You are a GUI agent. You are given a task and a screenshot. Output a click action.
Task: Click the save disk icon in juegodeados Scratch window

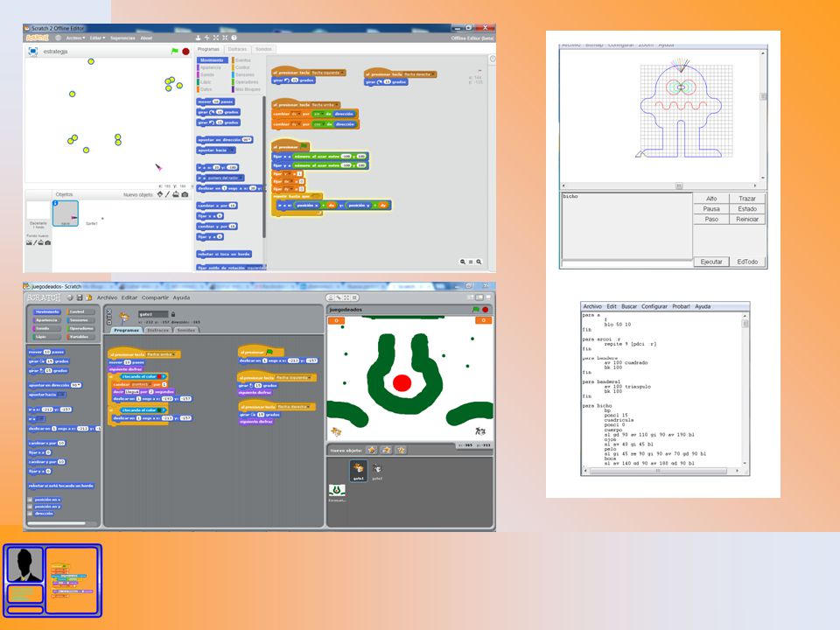(x=80, y=297)
